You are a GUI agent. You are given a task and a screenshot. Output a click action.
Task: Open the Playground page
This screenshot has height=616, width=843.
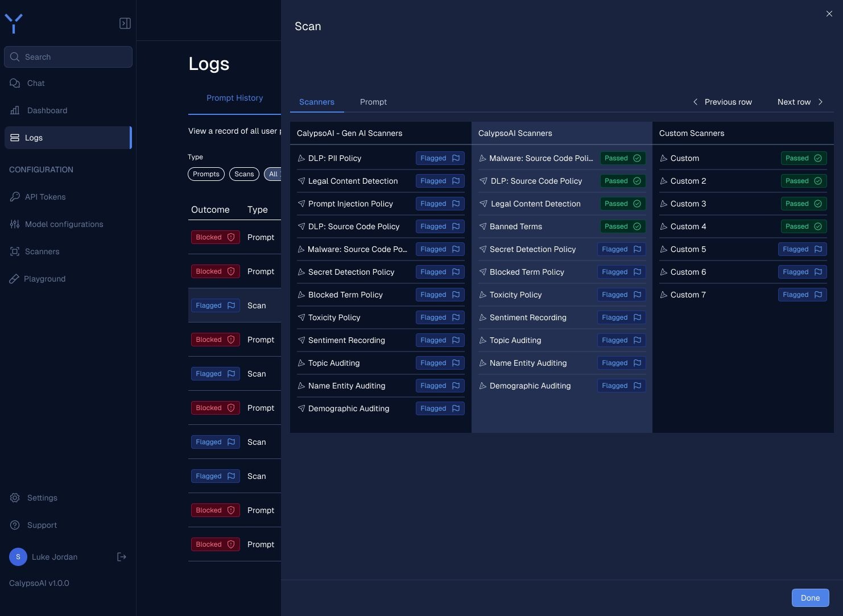(x=44, y=279)
